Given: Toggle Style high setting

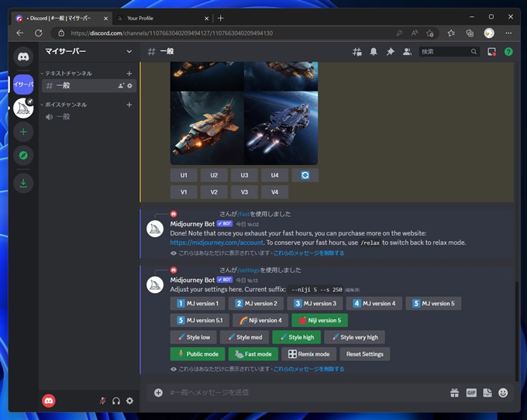Looking at the screenshot, I should (296, 337).
